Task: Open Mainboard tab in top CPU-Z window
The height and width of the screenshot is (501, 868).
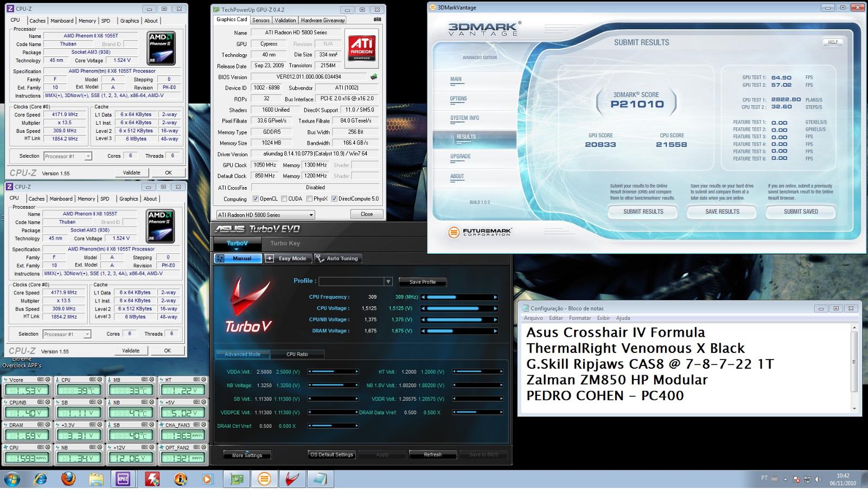Action: (62, 21)
